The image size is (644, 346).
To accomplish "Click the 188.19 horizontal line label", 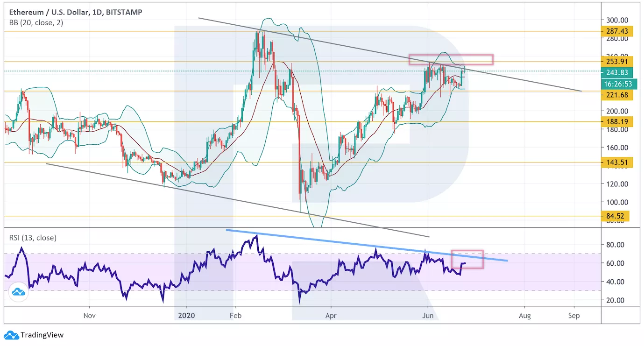I will tap(617, 122).
